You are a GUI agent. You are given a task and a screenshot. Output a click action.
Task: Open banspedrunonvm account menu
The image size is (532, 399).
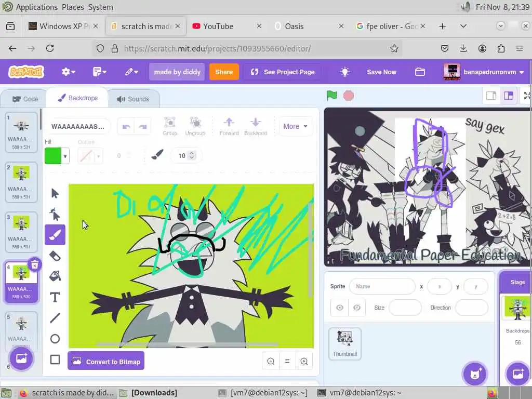click(484, 72)
